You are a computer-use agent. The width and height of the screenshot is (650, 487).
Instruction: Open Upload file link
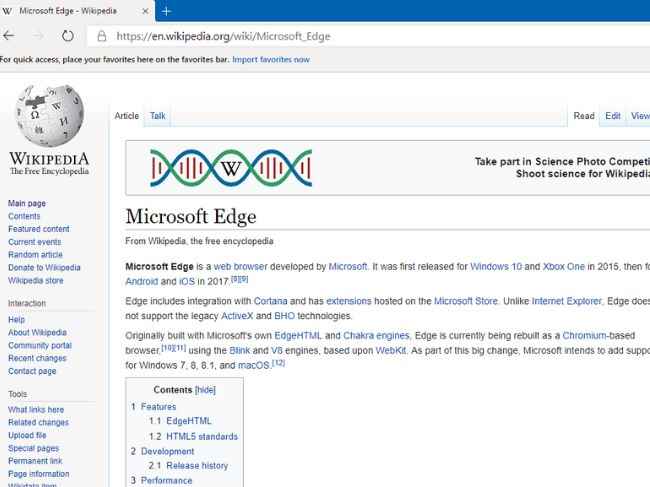(27, 435)
